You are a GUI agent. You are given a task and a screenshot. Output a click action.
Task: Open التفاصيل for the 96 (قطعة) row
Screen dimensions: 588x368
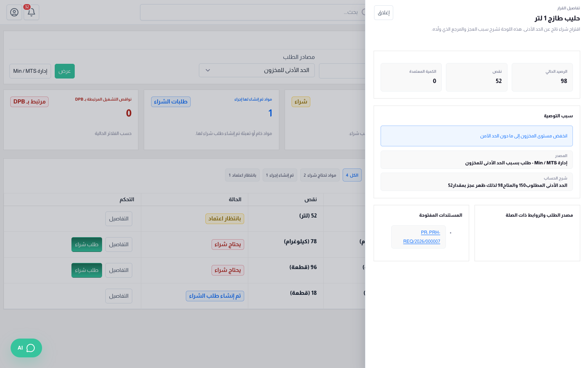pos(119,270)
